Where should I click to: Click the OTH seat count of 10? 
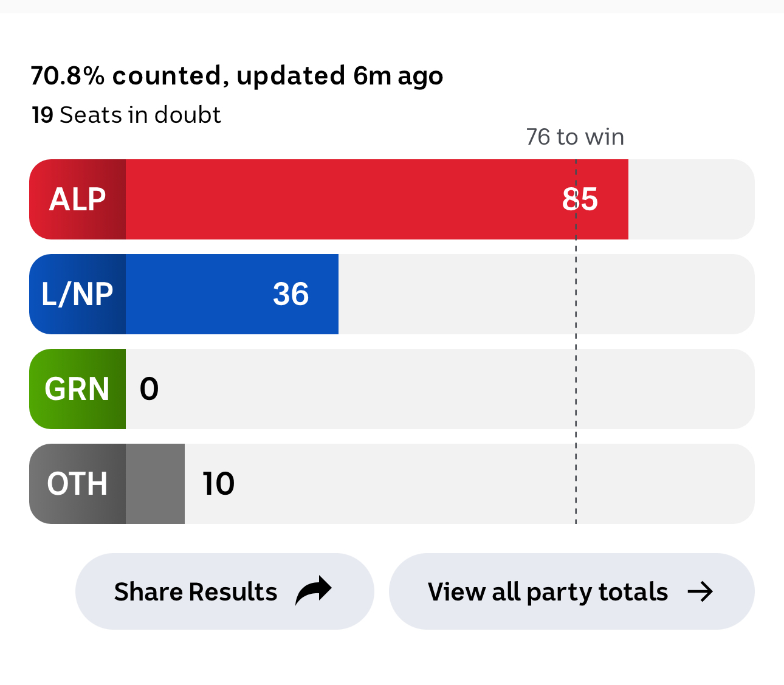[218, 484]
